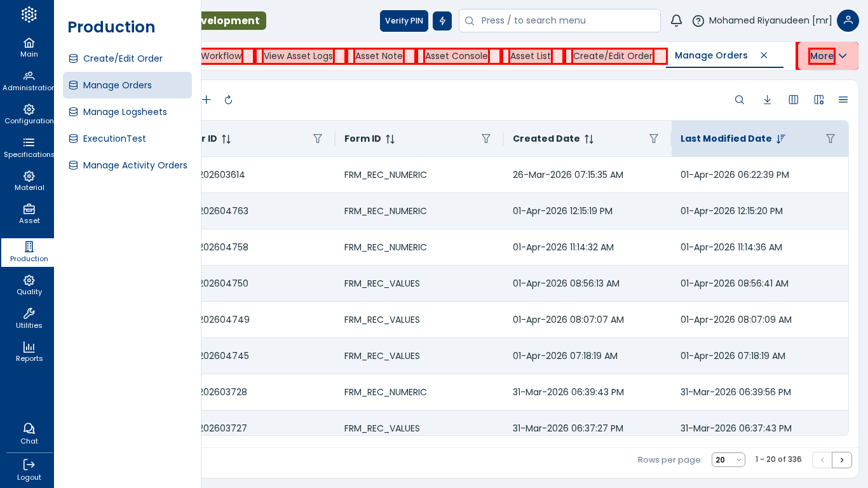Go to the next page of results
Screen dimensions: 868x488
click(842, 460)
